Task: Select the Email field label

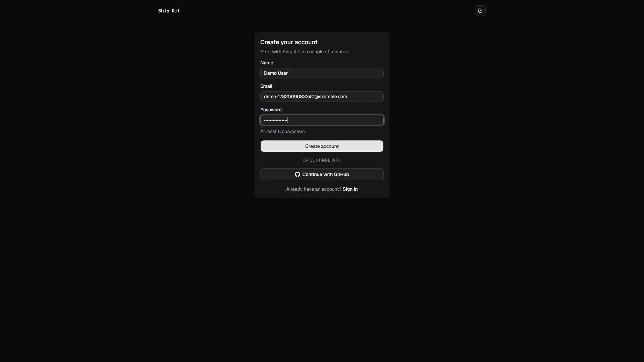Action: [266, 86]
